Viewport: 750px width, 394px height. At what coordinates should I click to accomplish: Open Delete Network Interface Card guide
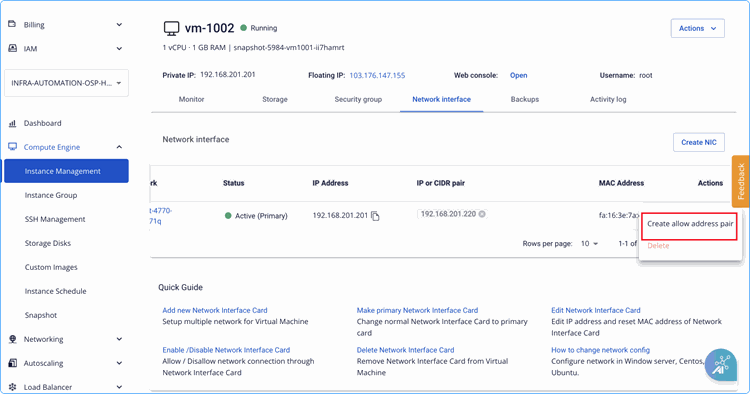pos(405,350)
